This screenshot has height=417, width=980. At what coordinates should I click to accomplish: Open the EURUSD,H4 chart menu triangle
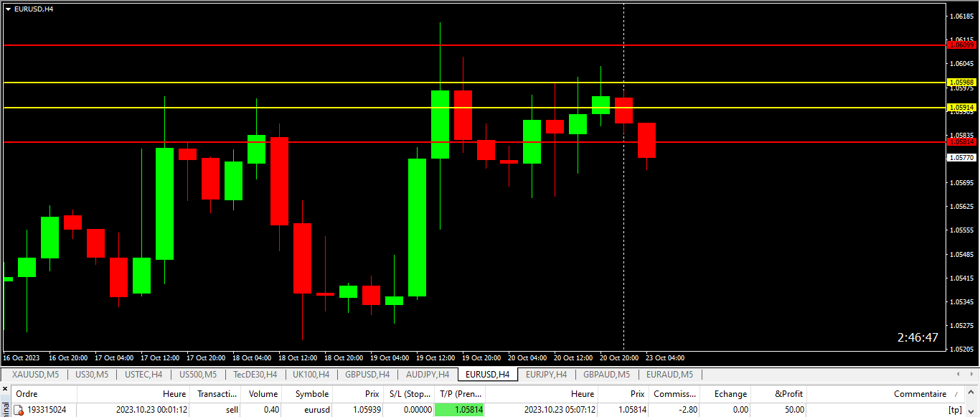pyautogui.click(x=8, y=9)
